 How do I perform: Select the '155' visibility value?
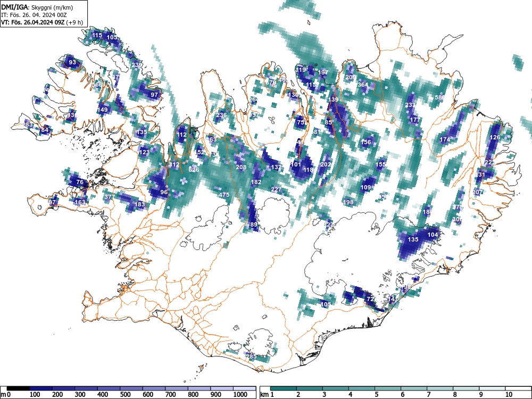coord(381,164)
